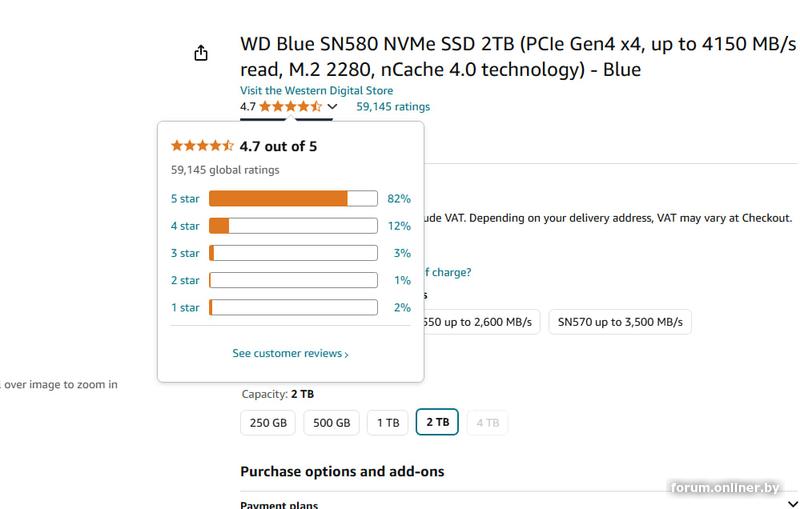This screenshot has width=800, height=509.
Task: Select the 250 GB capacity option
Action: click(x=268, y=423)
